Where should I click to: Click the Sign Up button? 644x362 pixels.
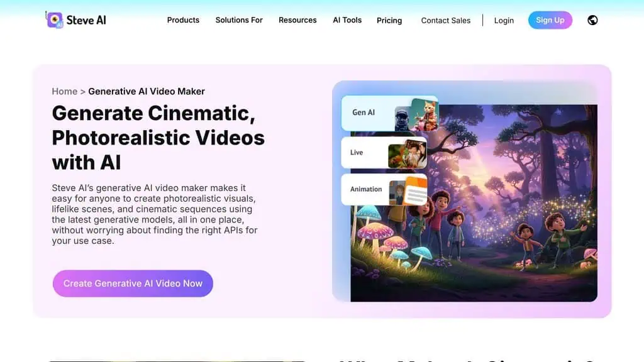[550, 20]
